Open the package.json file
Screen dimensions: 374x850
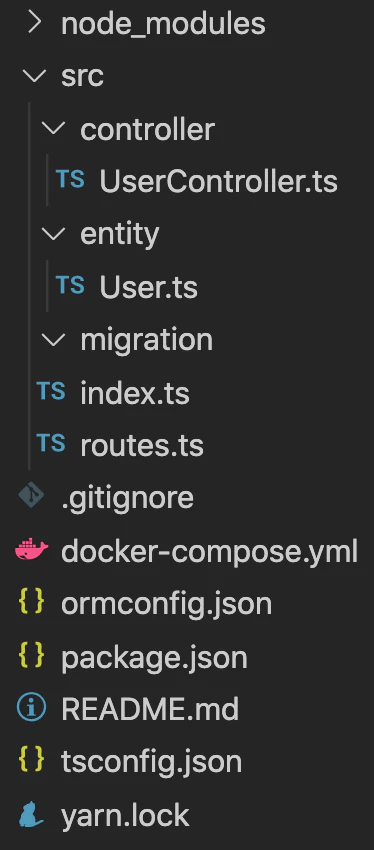[154, 658]
